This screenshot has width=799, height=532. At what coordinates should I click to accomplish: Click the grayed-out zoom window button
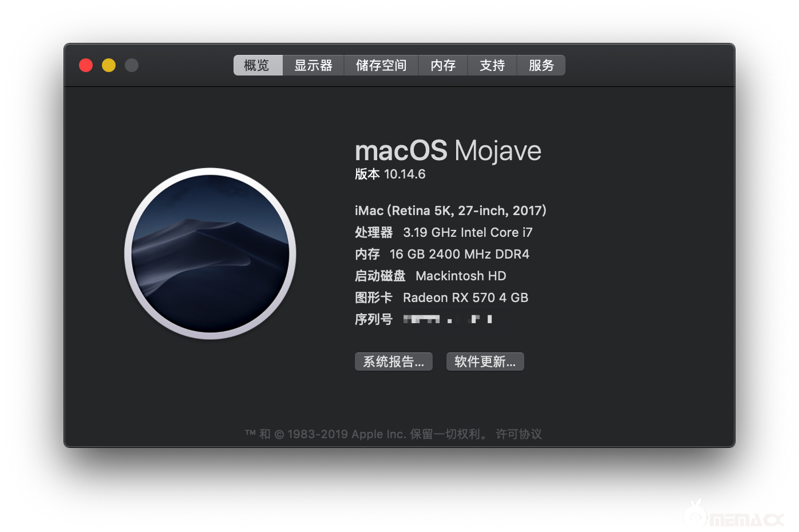pos(132,65)
